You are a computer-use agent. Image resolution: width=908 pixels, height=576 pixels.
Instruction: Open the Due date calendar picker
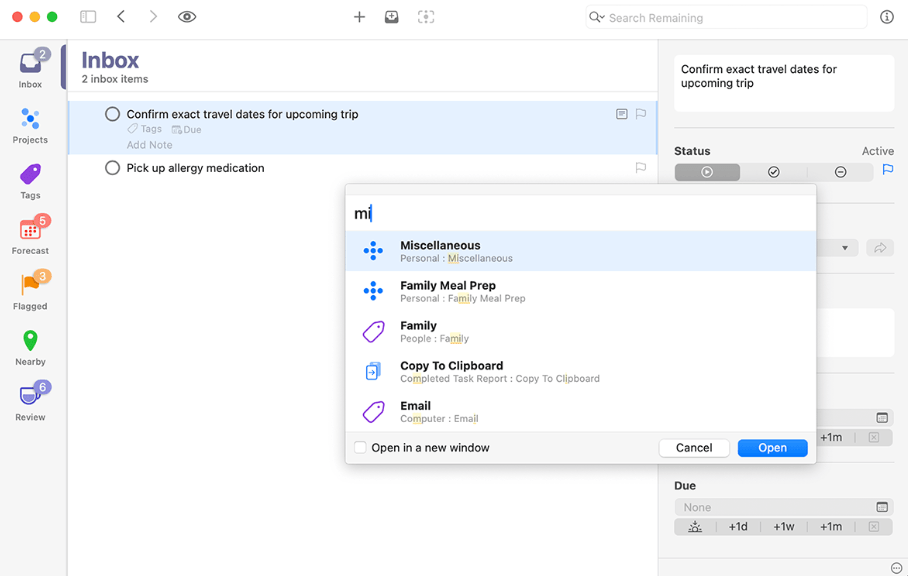coord(882,507)
